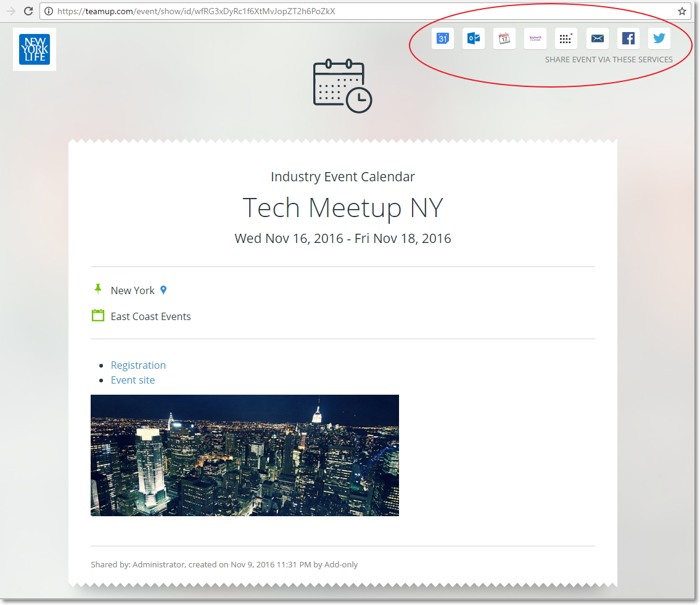Viewport: 700px width, 605px height.
Task: Open map pin next to New York
Action: coord(163,290)
